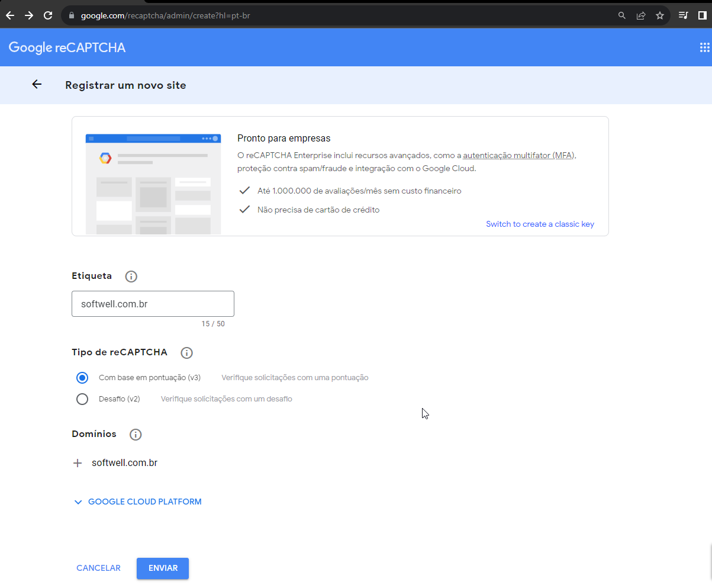Click the search icon in the toolbar

coord(622,15)
